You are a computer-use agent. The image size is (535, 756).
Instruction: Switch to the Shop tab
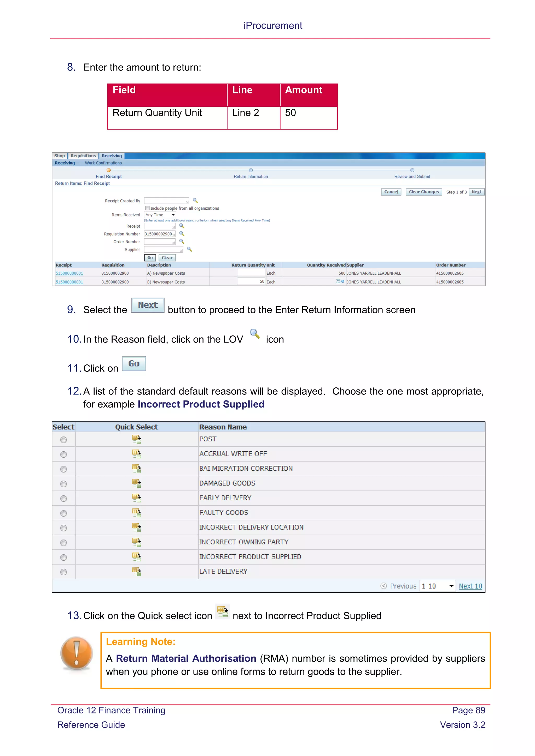[60, 156]
